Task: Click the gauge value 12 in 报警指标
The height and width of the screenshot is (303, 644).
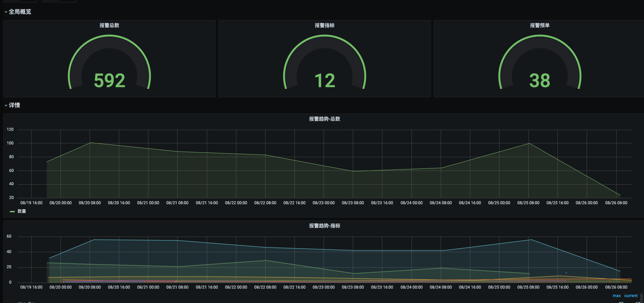Action: [324, 80]
